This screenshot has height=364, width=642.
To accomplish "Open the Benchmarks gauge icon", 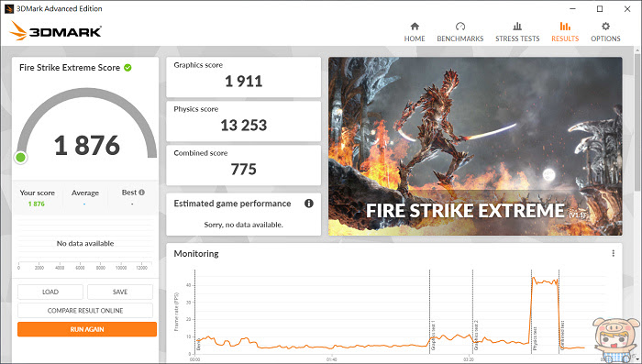I will point(460,27).
